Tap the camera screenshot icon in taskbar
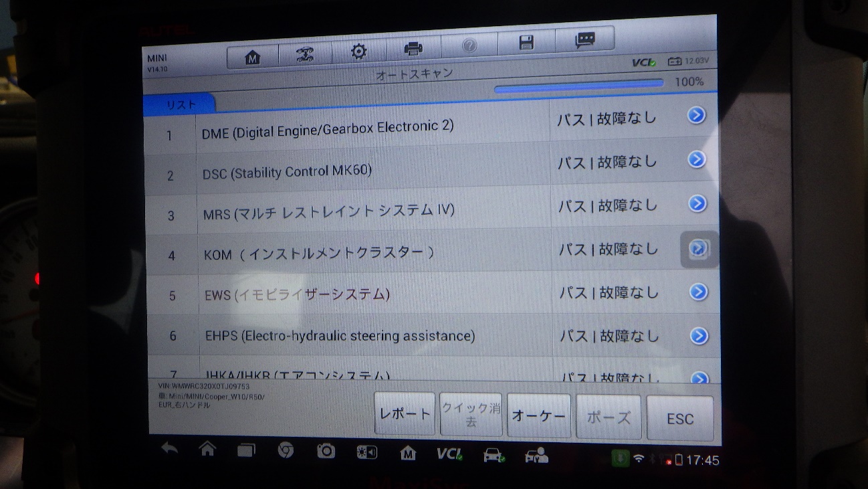Screen dimensions: 868x489 point(326,452)
